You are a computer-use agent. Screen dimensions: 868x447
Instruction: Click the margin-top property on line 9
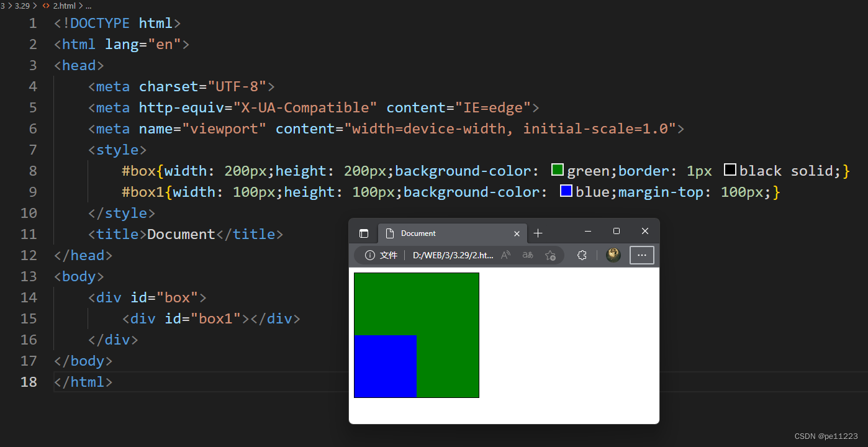click(x=661, y=192)
